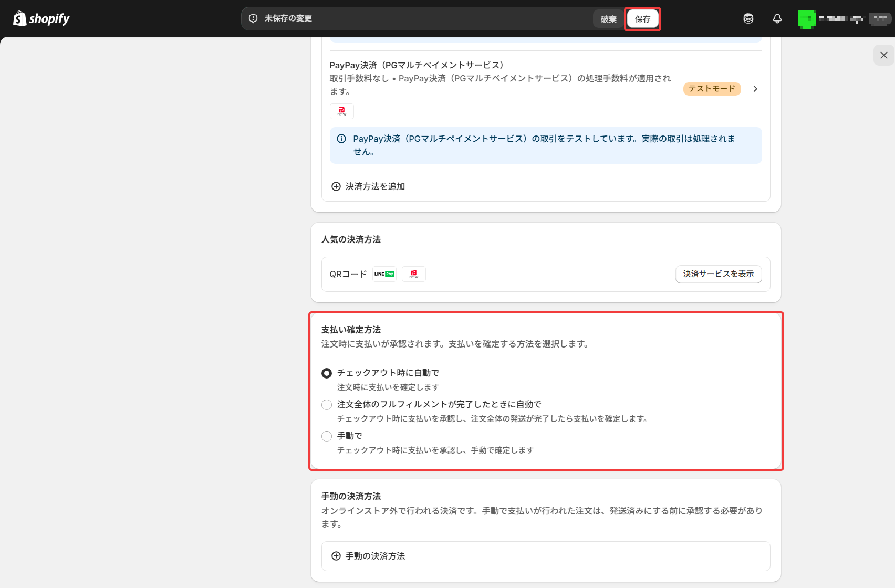Click 決済サービスを表示 button
The width and height of the screenshot is (895, 588).
(719, 274)
